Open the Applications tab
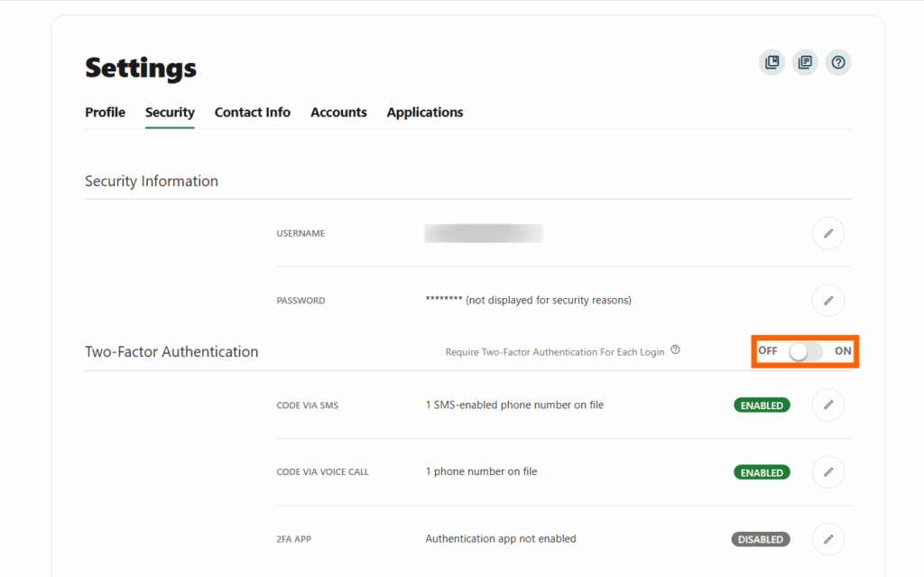 pos(424,112)
